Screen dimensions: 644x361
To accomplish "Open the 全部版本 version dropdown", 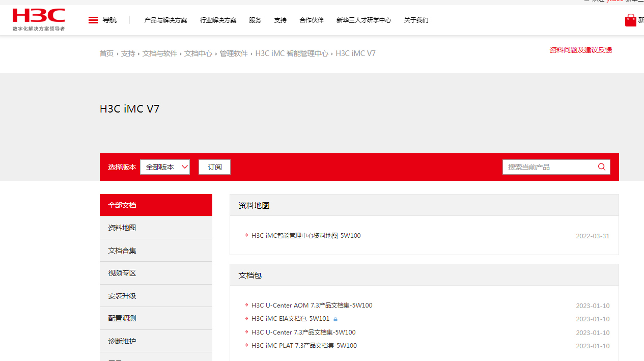I will [165, 167].
